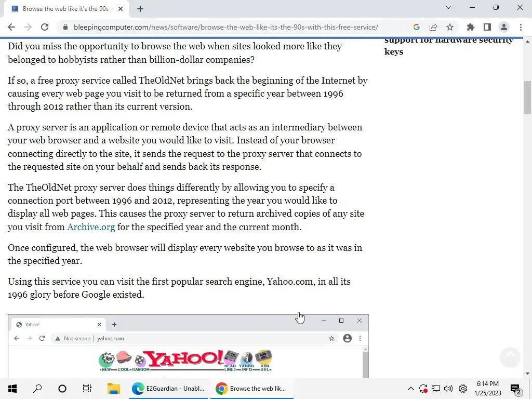Viewport: 532px width, 399px height.
Task: Click the scroll-to-top arrow button
Action: click(510, 356)
